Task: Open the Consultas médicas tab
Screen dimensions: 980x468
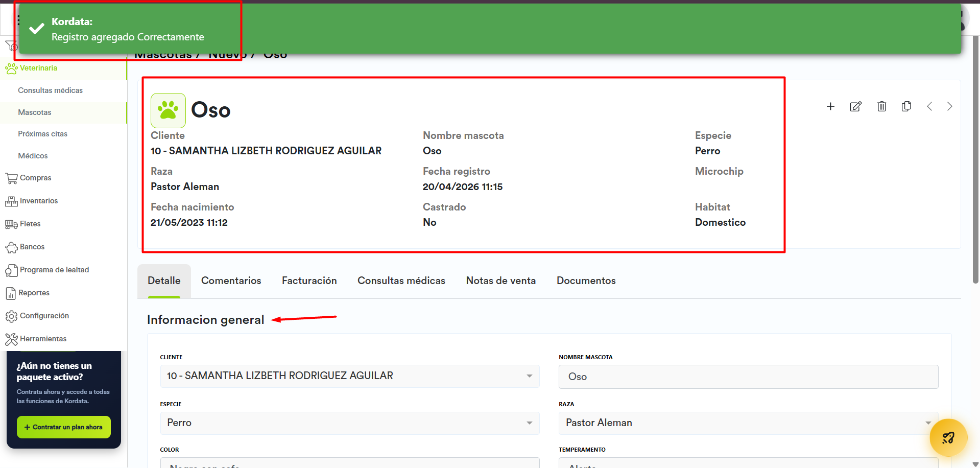Action: [401, 280]
